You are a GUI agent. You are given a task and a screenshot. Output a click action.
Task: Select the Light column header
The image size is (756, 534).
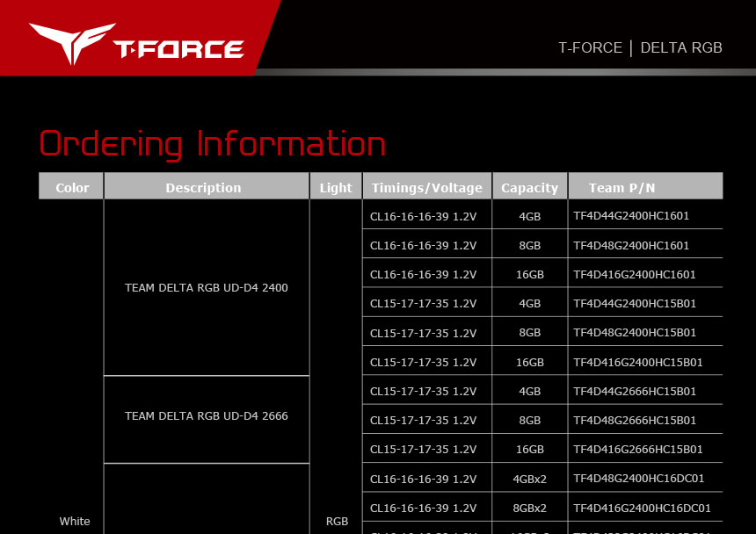tap(336, 187)
